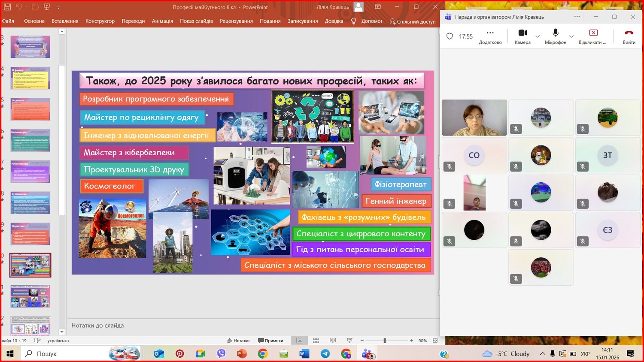
Task: Open Reading view from the status bar
Action: tap(333, 341)
